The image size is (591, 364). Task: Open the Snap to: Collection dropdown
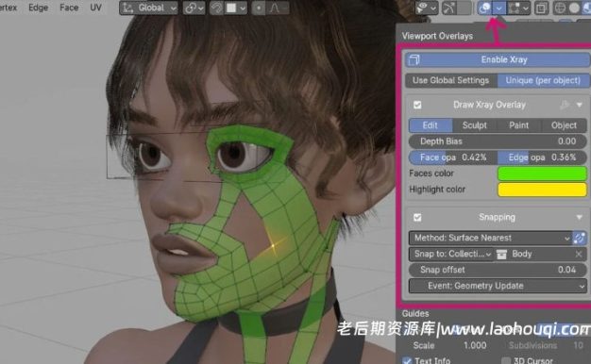click(x=450, y=254)
